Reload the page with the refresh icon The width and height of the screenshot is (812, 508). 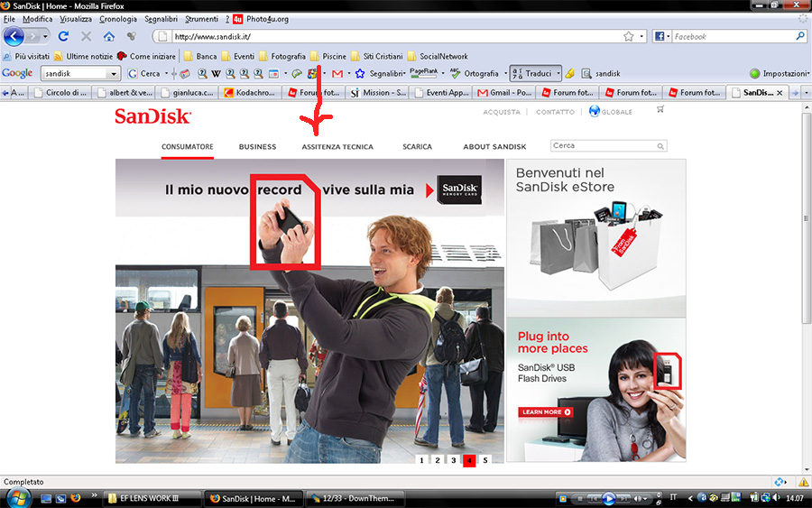click(63, 36)
